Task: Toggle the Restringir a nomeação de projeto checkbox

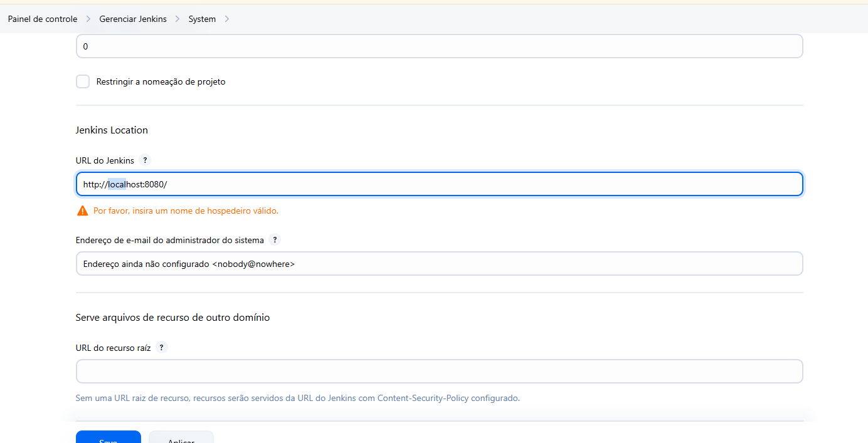Action: click(83, 81)
